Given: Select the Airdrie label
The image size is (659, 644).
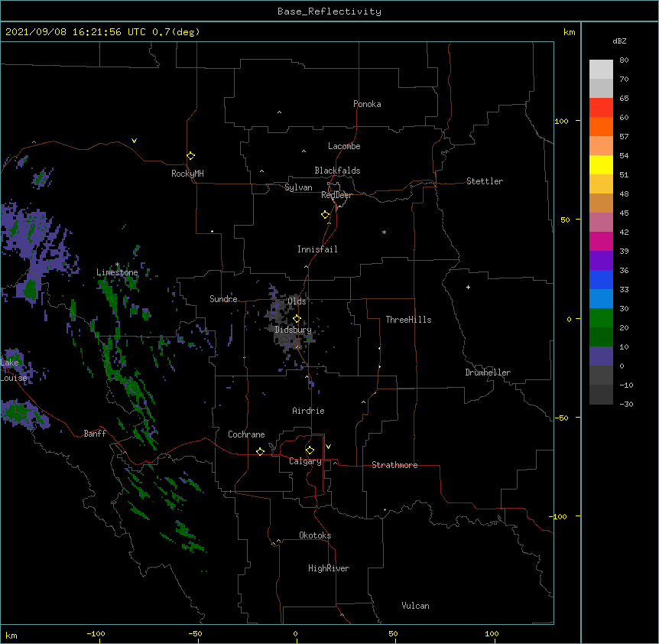Looking at the screenshot, I should [309, 411].
